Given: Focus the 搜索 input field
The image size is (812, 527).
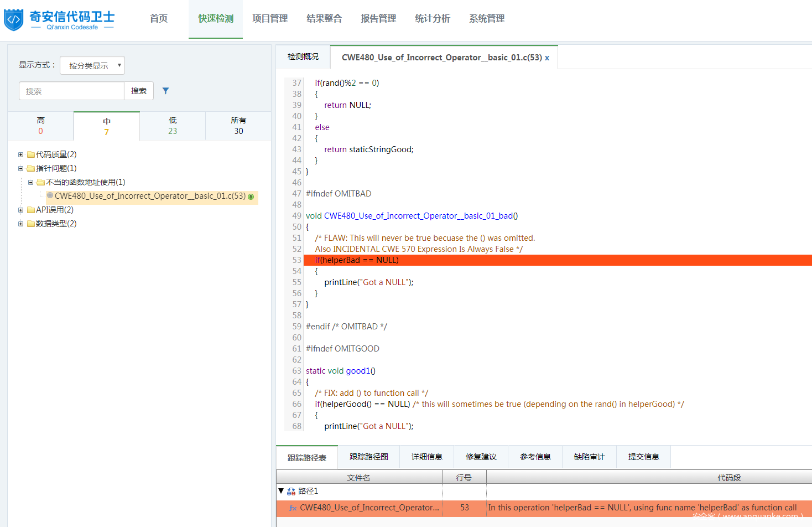Looking at the screenshot, I should pyautogui.click(x=71, y=91).
